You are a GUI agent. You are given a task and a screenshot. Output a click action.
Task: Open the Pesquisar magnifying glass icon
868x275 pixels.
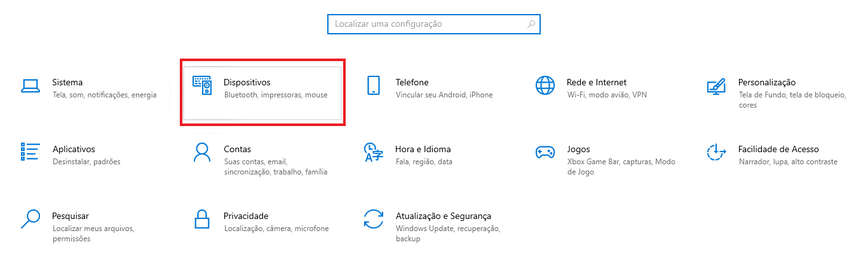click(x=30, y=219)
